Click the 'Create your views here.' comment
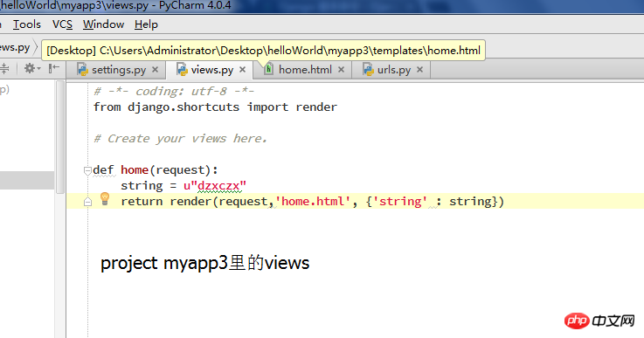 coord(180,139)
